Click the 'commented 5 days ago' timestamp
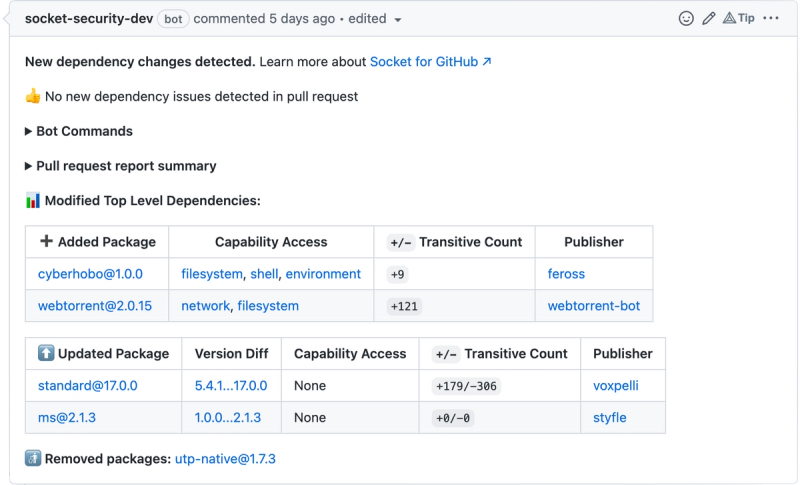The width and height of the screenshot is (800, 485). coord(264,19)
